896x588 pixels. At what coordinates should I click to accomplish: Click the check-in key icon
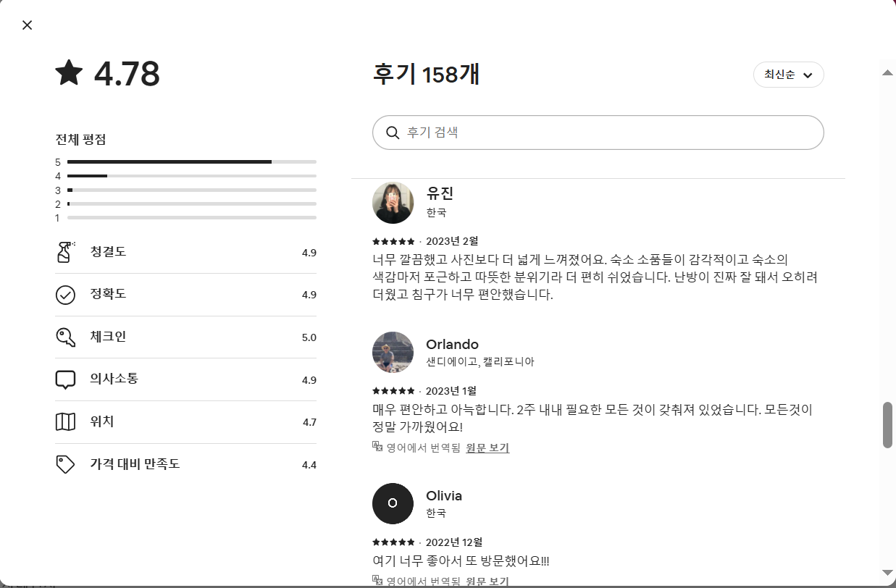click(x=65, y=337)
